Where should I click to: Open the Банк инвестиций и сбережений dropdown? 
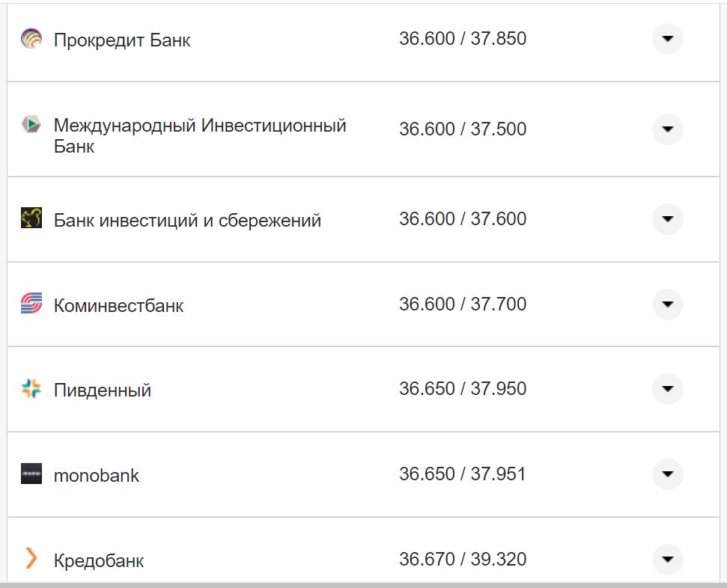tap(666, 219)
